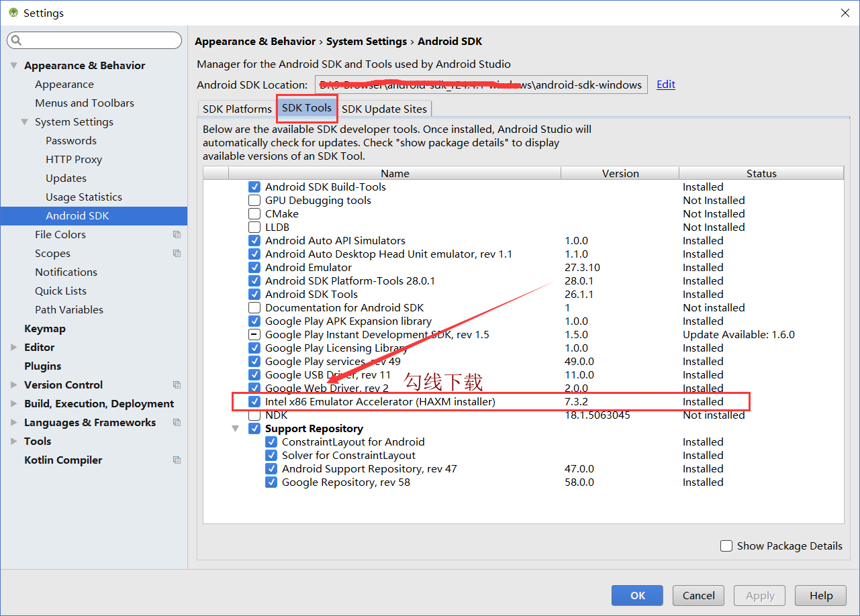Uncheck Google Repository, rev 58

[271, 482]
